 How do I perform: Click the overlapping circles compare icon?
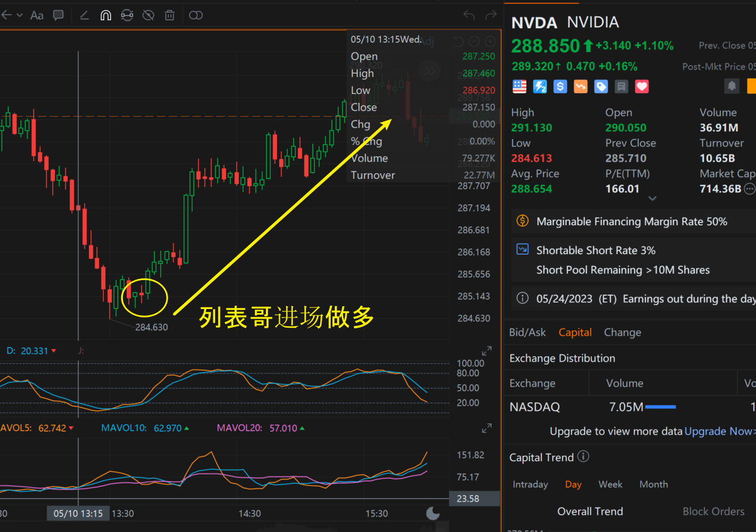196,15
